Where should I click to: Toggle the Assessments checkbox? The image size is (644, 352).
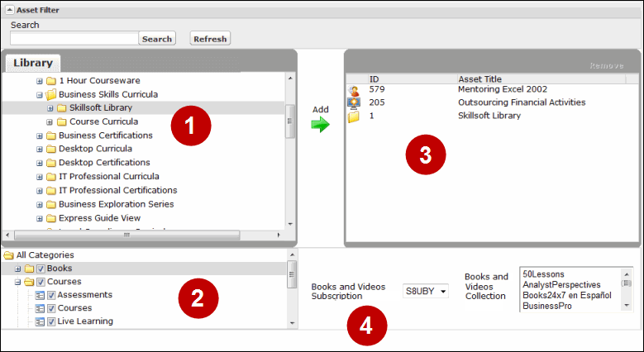tap(50, 295)
